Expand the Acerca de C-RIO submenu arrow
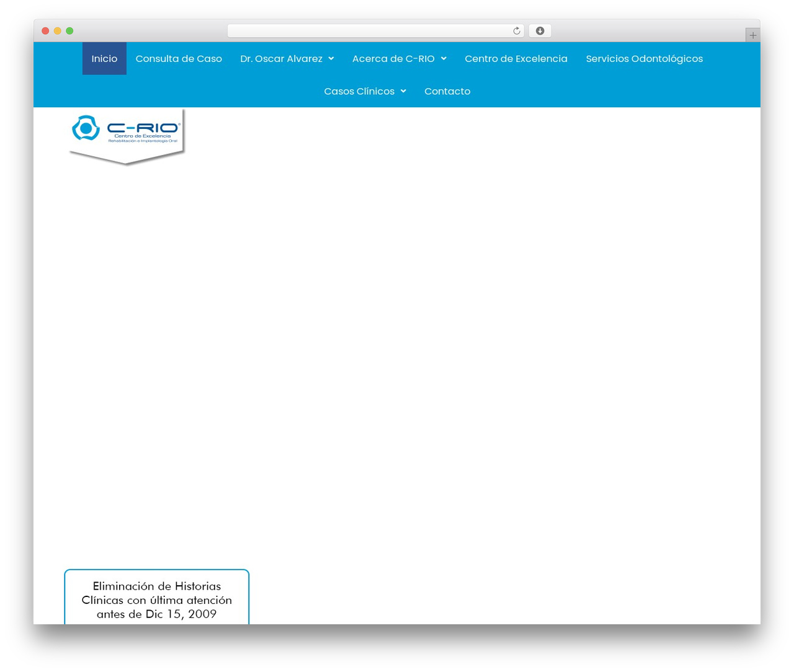 (444, 59)
